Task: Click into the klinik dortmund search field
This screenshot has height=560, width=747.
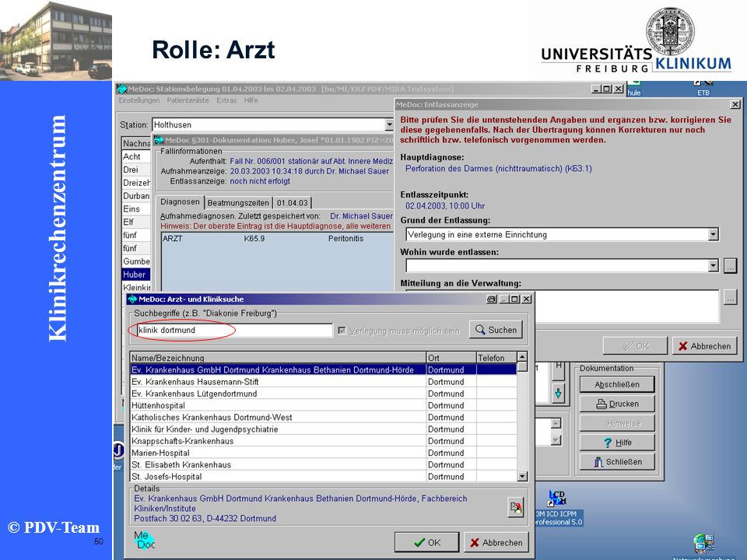Action: click(234, 330)
